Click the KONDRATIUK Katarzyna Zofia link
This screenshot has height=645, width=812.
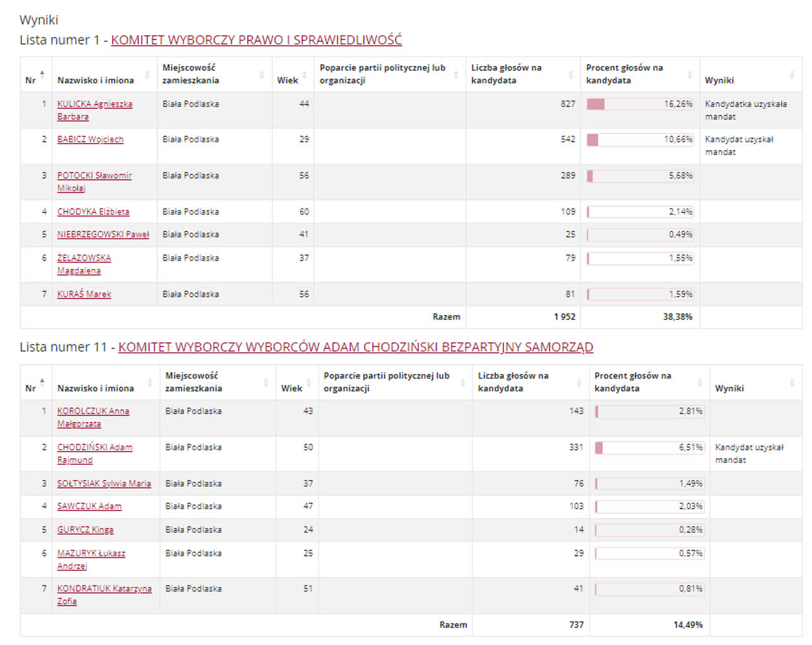click(x=104, y=588)
